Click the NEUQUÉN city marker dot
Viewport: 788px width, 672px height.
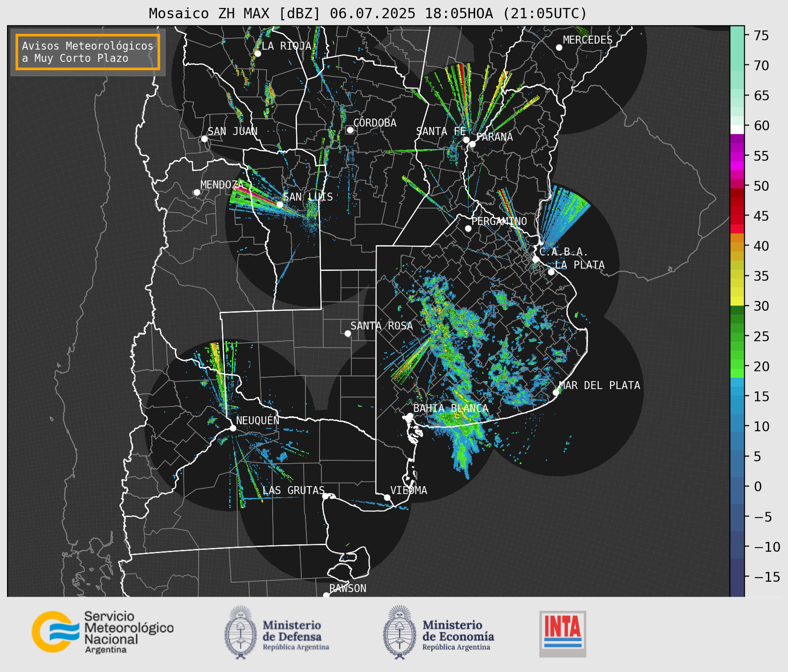pyautogui.click(x=233, y=428)
